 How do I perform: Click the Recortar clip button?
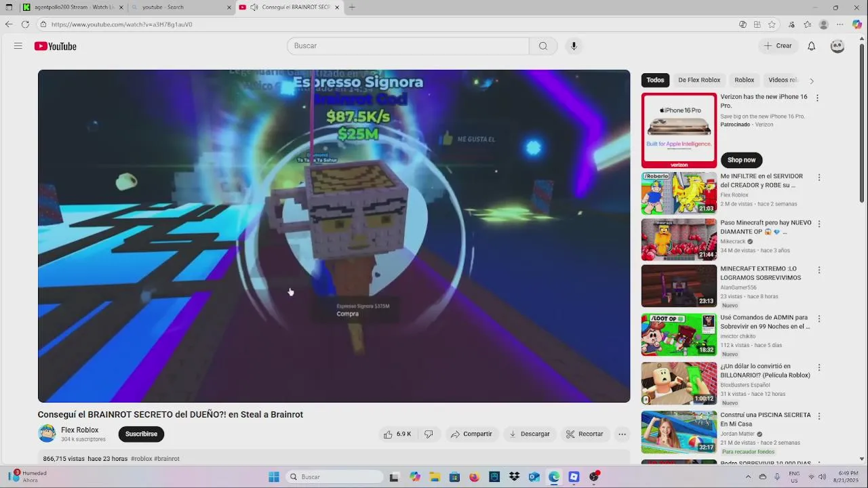(x=585, y=434)
